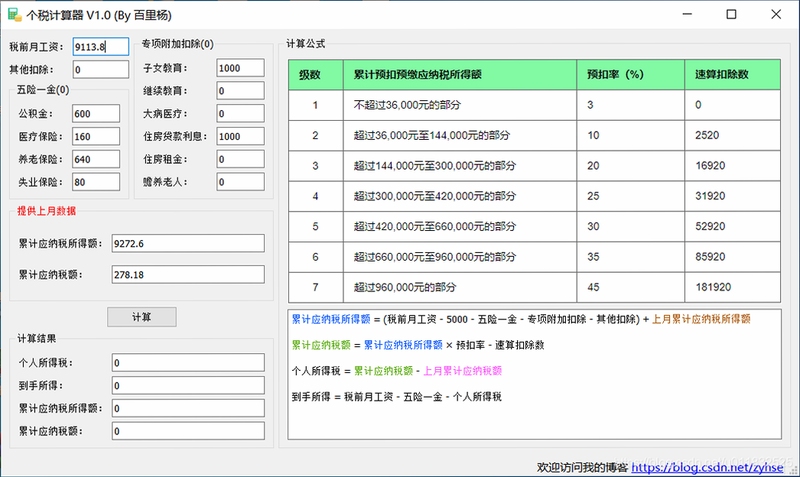Click the 其他扣除 input field
The width and height of the screenshot is (800, 477).
(101, 69)
